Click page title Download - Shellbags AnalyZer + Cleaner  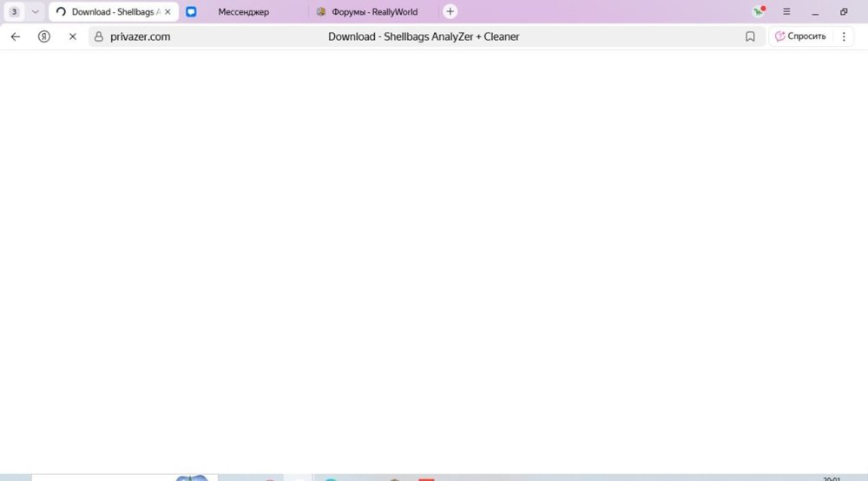(x=424, y=36)
